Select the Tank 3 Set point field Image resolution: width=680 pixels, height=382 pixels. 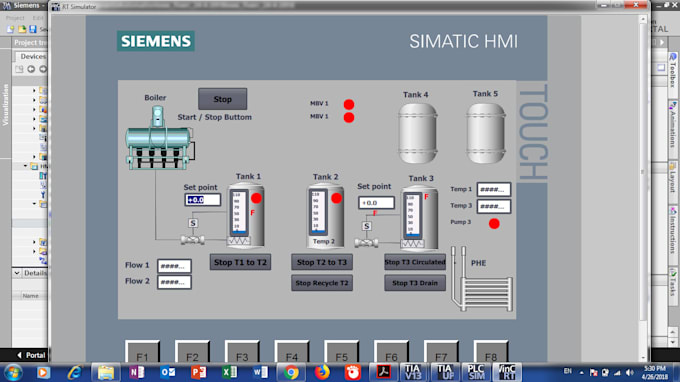376,203
